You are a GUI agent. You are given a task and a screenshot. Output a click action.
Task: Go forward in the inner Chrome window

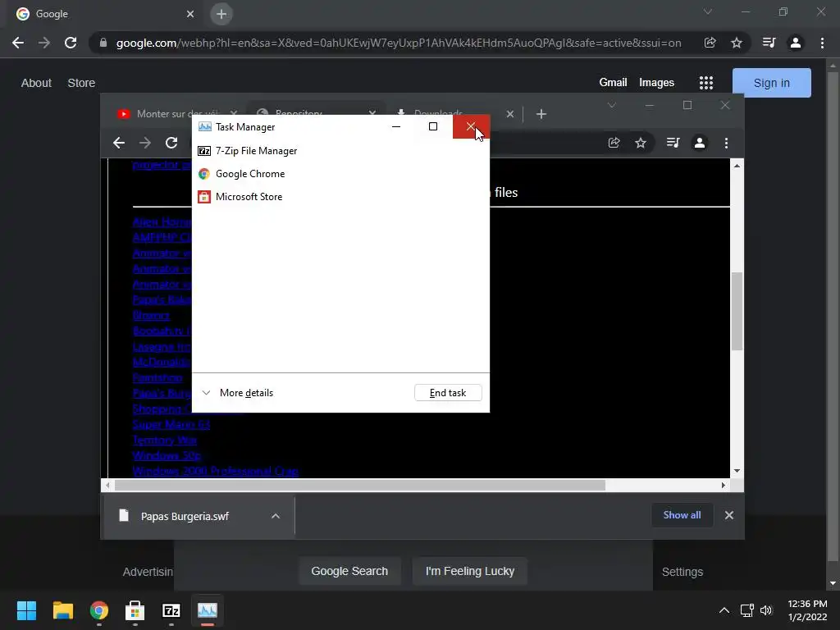click(x=145, y=143)
